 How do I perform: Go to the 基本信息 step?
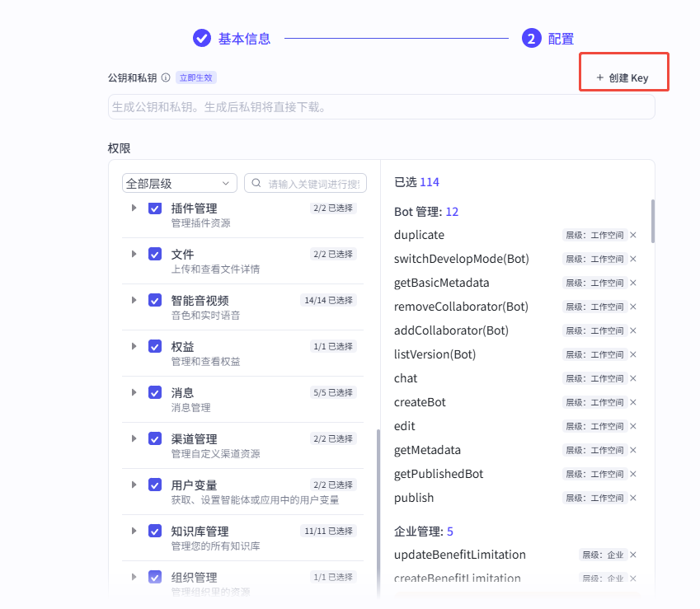tap(243, 39)
